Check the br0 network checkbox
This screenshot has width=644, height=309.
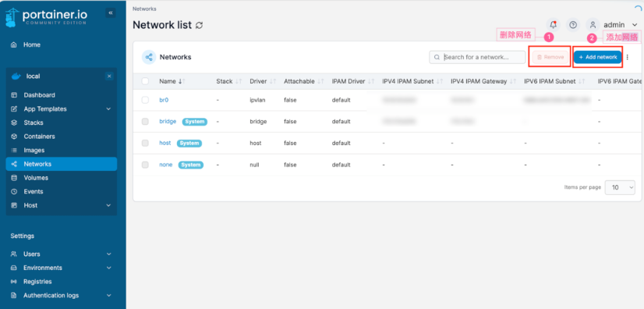[x=145, y=100]
